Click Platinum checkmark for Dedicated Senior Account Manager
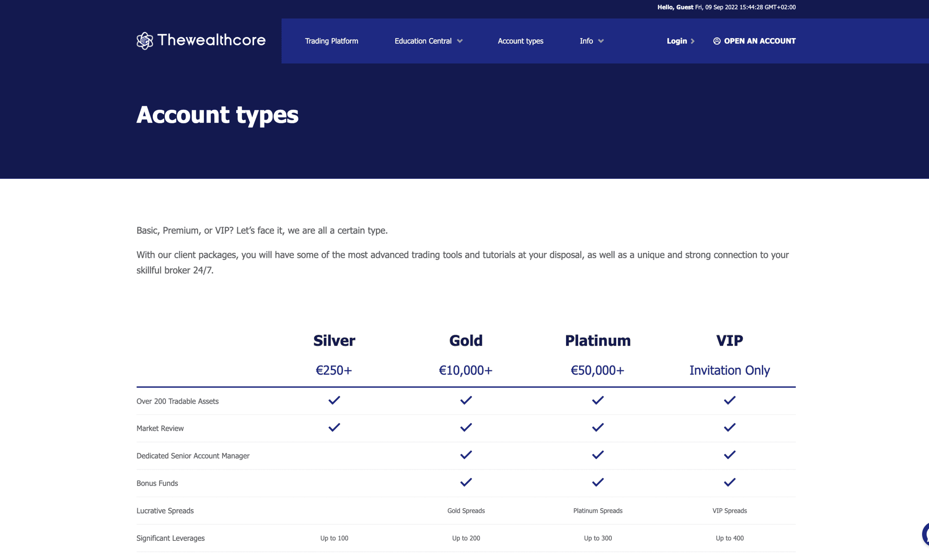The width and height of the screenshot is (929, 560). click(598, 455)
